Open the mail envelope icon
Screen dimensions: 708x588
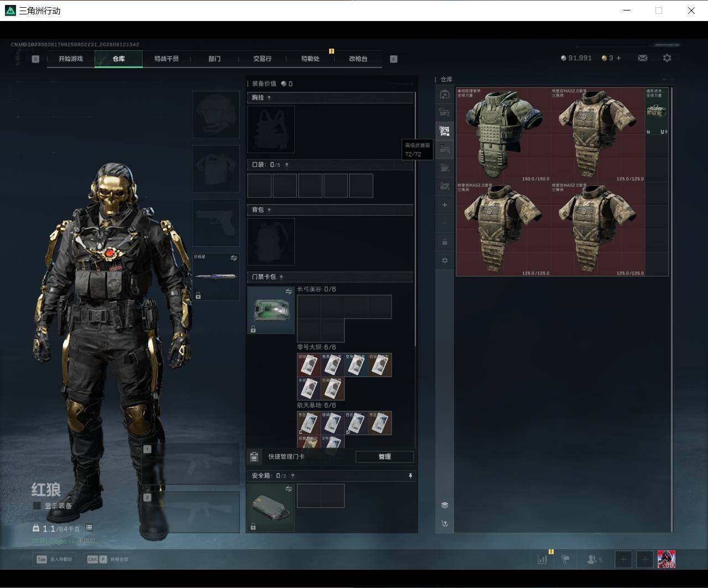643,58
